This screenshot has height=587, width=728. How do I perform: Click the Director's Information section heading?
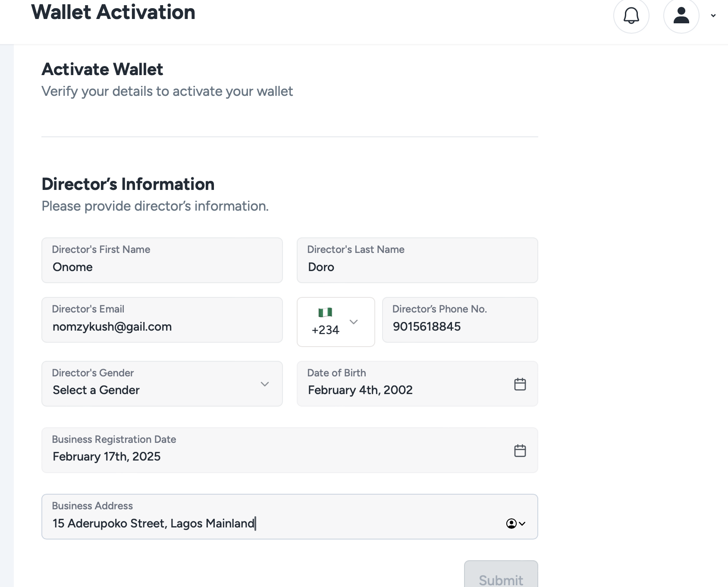[x=128, y=184]
